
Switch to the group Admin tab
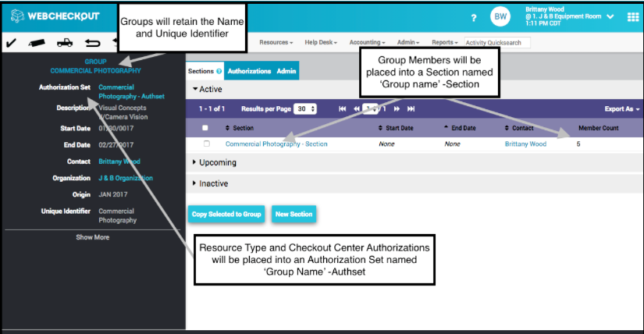286,71
